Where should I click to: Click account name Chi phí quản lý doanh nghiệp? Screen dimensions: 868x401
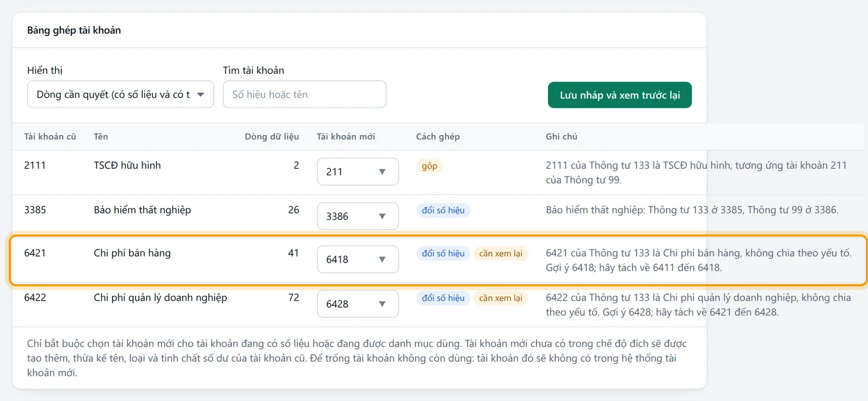(x=161, y=297)
